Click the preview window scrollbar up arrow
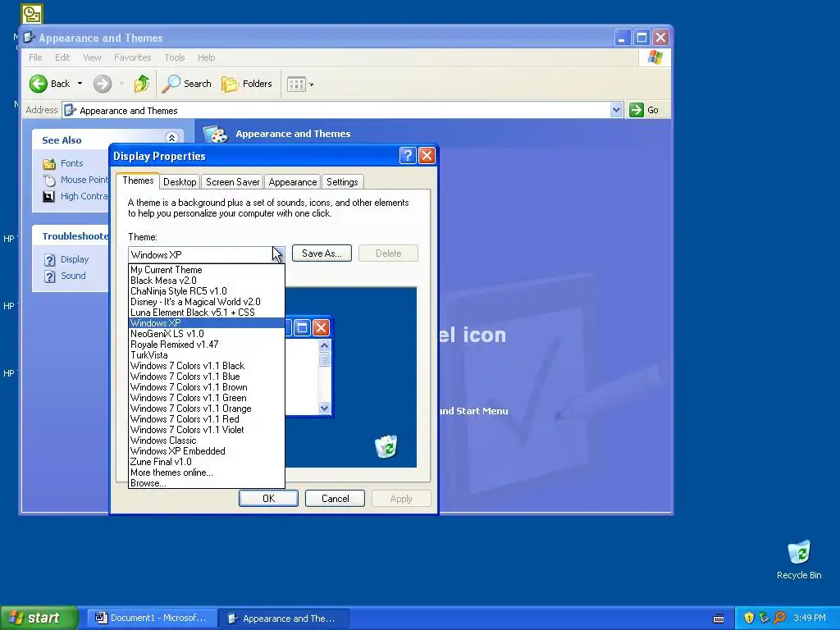Image resolution: width=840 pixels, height=630 pixels. click(x=324, y=345)
